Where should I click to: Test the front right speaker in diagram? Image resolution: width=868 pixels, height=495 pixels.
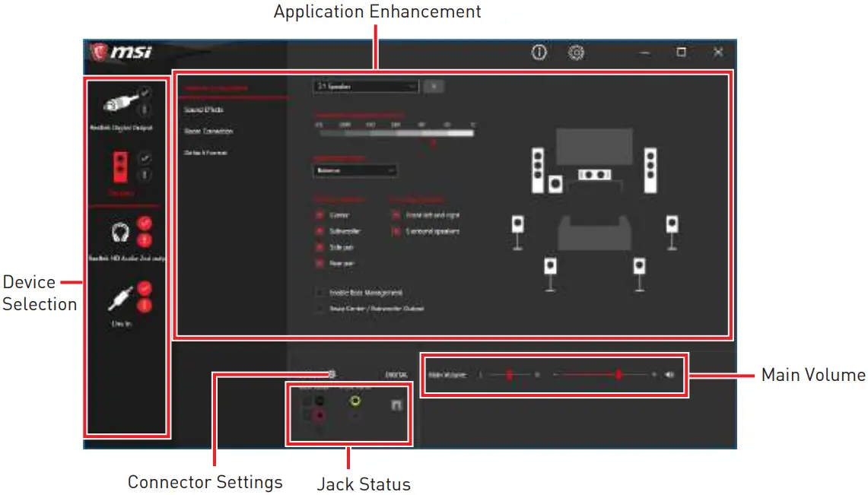pos(650,170)
